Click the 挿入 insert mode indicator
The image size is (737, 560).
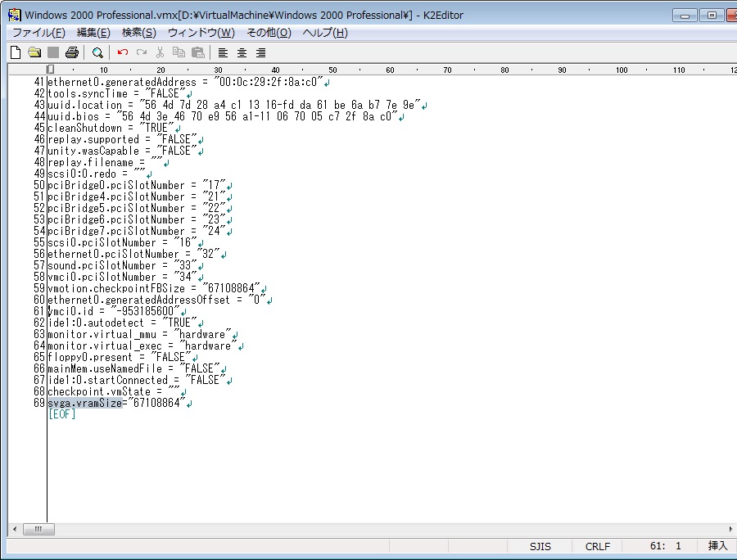coord(717,546)
